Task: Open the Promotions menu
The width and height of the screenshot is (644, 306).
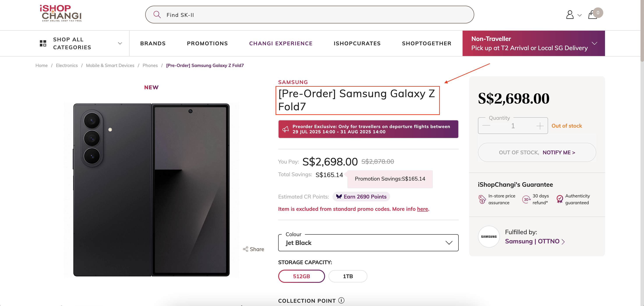Action: (x=207, y=44)
